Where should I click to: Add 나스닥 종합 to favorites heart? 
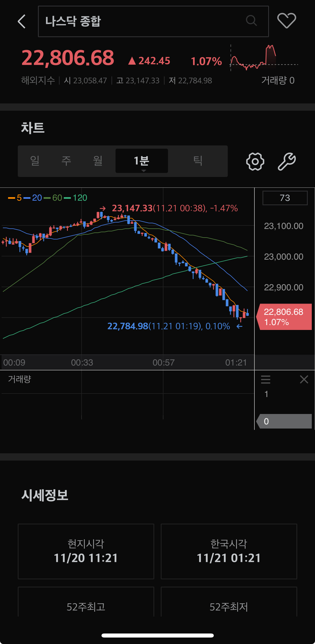click(x=287, y=21)
